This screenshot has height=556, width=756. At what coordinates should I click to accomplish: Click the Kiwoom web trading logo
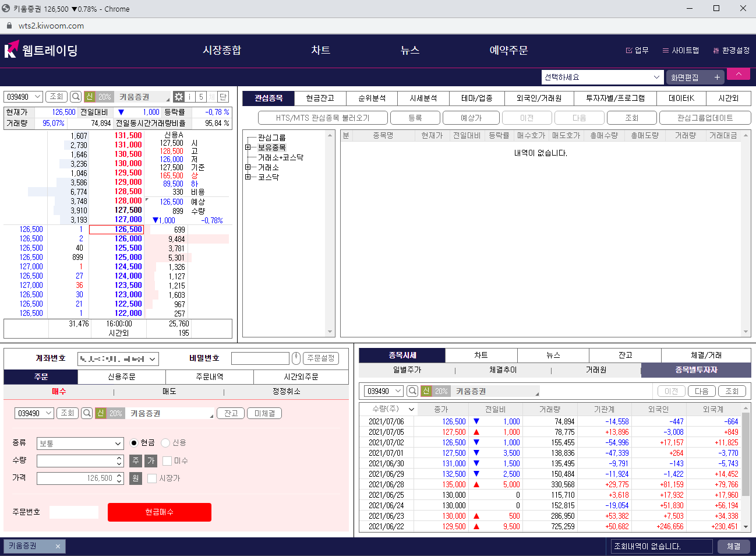(41, 50)
